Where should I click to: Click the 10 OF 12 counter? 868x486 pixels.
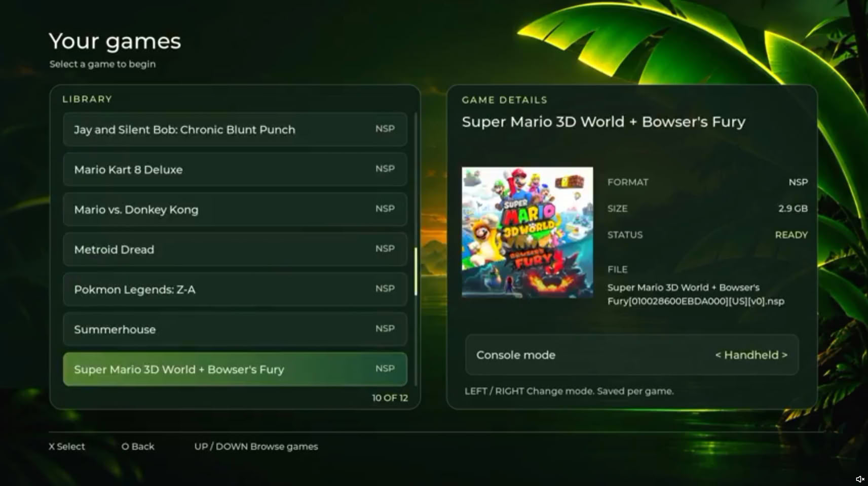390,398
